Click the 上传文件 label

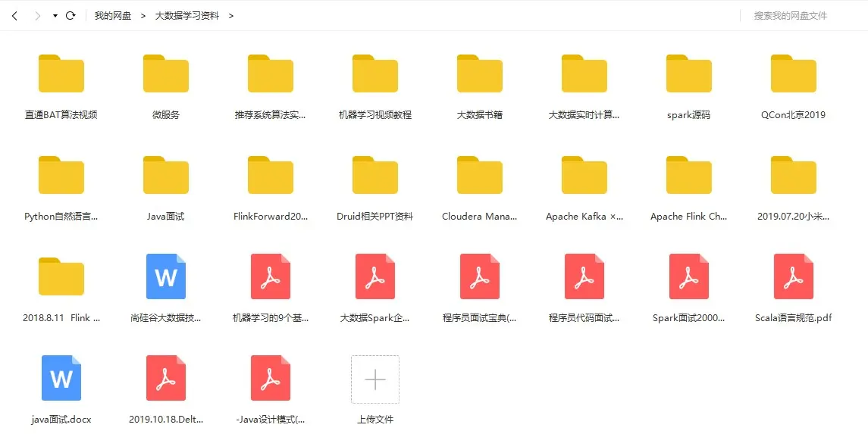(x=374, y=420)
